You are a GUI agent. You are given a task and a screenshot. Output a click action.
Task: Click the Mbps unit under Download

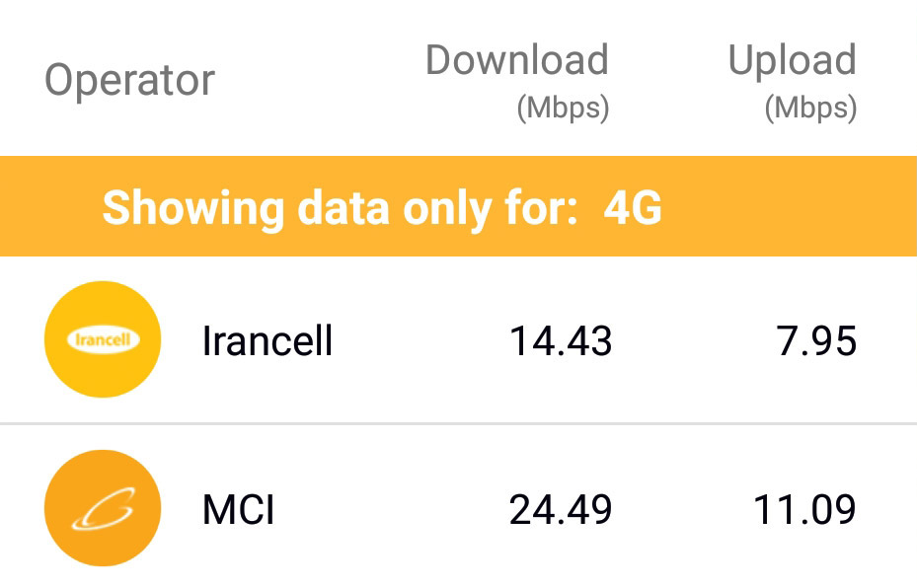coord(563,108)
